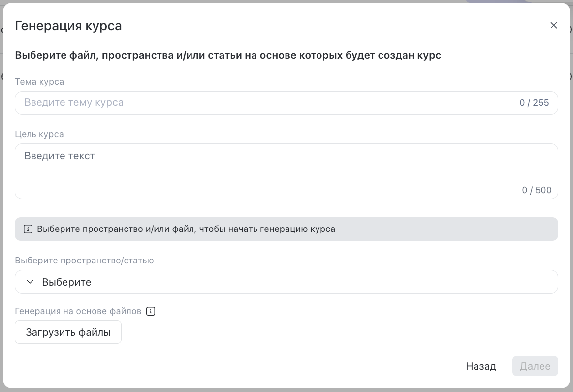Click the 'Загрузить файлы' upload button
Image resolution: width=573 pixels, height=392 pixels.
coord(68,331)
